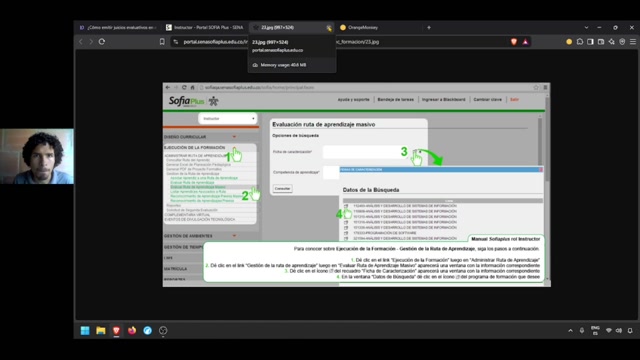The height and width of the screenshot is (360, 640).
Task: Click the Ficha de caracterización field in image
Action: [x=366, y=152]
